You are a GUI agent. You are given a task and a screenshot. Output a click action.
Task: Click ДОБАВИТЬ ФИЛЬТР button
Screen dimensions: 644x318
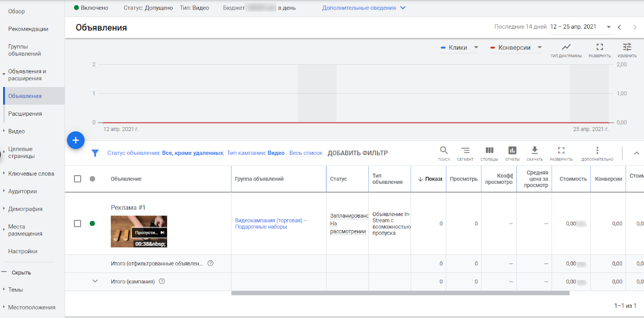[357, 153]
